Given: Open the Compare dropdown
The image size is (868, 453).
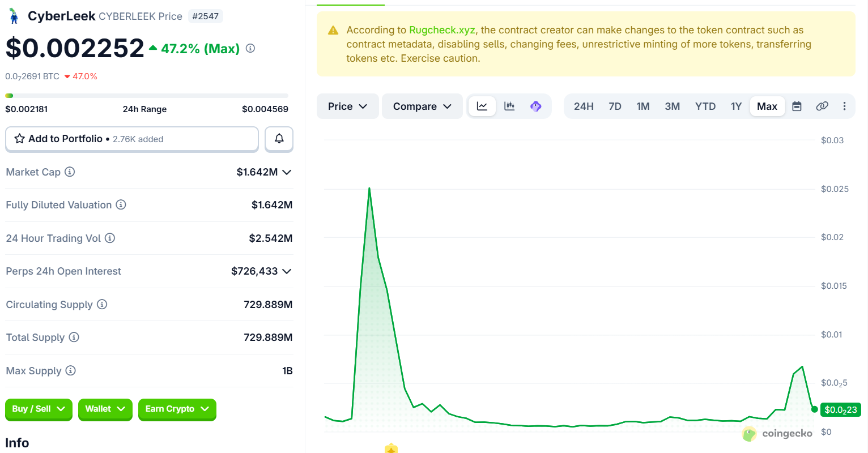Looking at the screenshot, I should (423, 106).
